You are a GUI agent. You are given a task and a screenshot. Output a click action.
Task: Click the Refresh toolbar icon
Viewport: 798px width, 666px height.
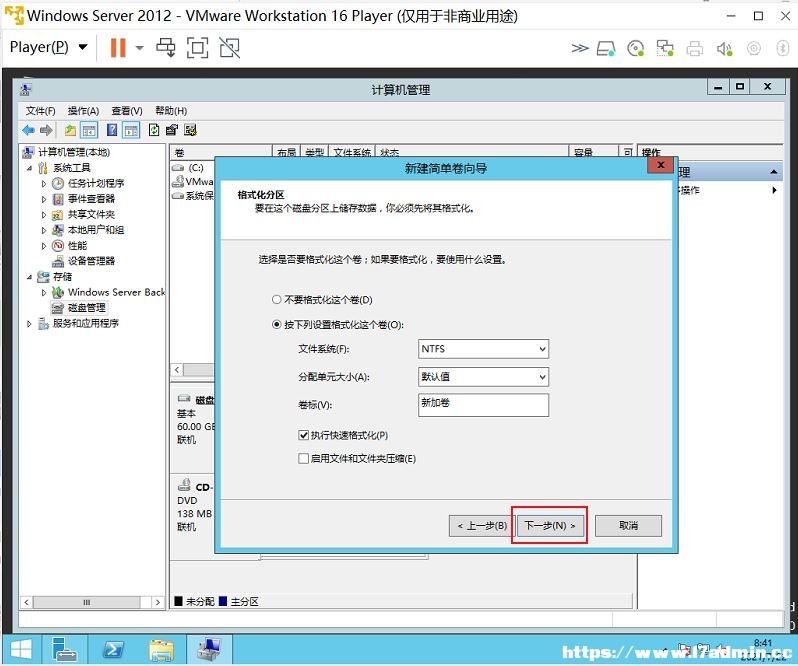[154, 130]
